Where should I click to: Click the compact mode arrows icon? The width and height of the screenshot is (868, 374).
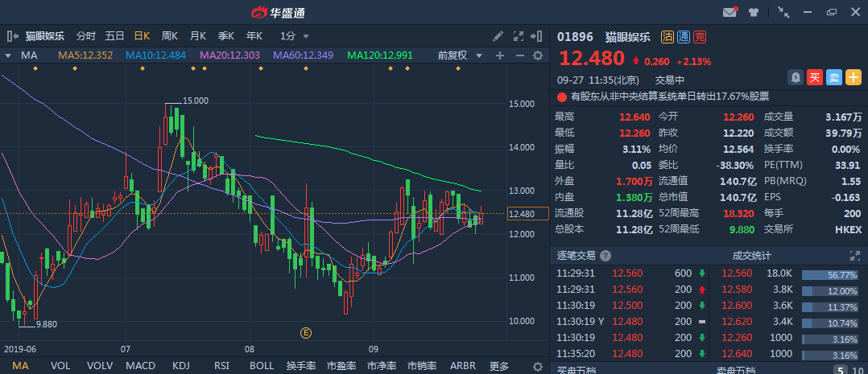[783, 11]
